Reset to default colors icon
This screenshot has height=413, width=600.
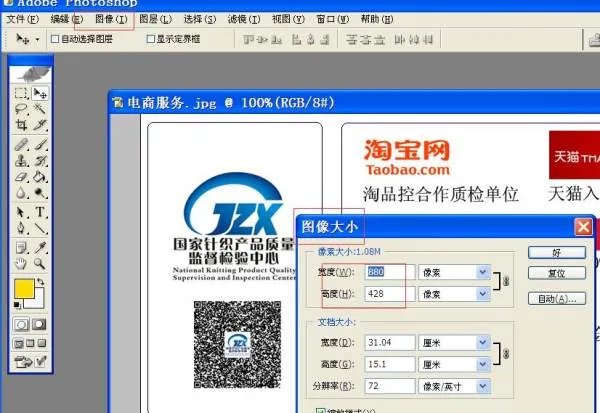[17, 305]
